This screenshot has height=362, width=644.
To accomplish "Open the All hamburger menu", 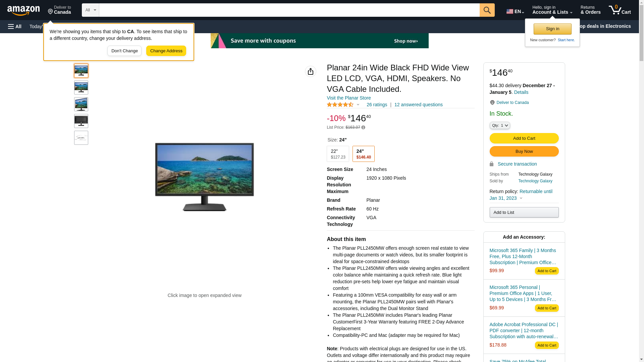I will coord(15,26).
